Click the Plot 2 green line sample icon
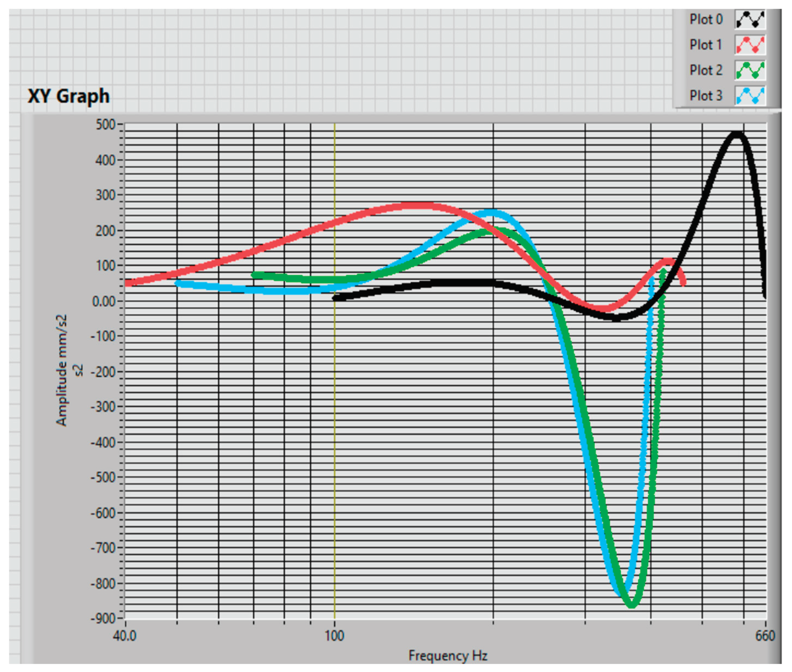This screenshot has height=672, width=792. point(750,70)
